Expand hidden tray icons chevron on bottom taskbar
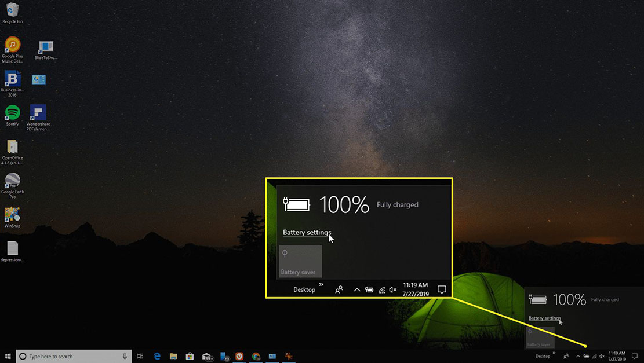644x363 pixels. point(578,356)
